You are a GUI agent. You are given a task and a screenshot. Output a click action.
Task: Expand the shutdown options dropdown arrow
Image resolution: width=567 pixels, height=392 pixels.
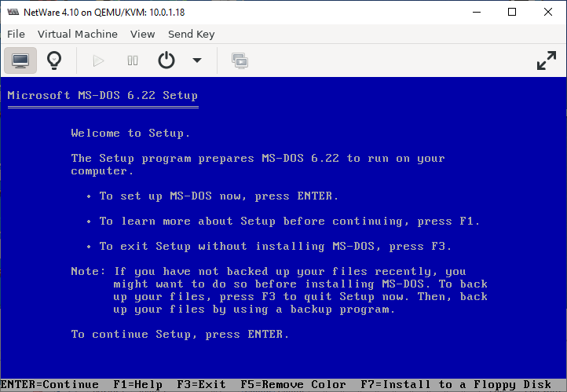click(196, 60)
